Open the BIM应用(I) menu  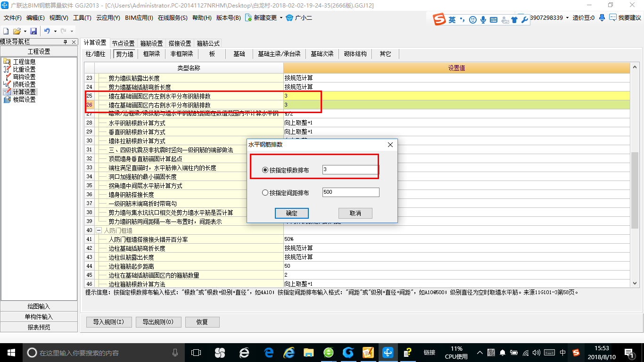[139, 18]
